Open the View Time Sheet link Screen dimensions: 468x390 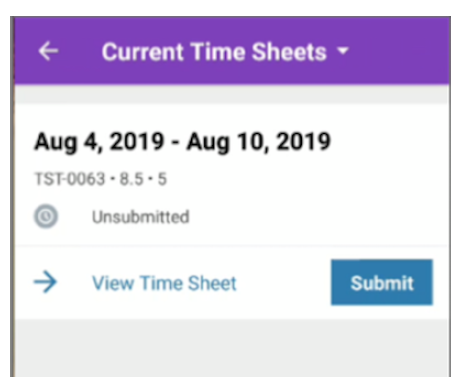click(164, 283)
